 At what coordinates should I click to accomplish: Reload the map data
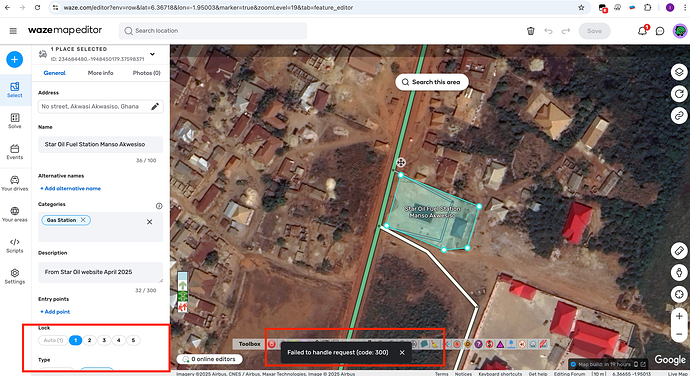click(679, 93)
